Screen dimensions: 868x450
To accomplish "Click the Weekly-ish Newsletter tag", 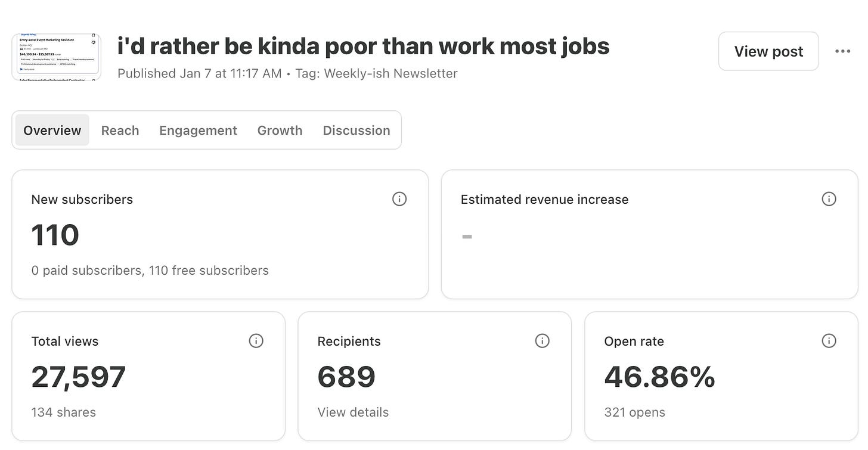I will (x=390, y=73).
